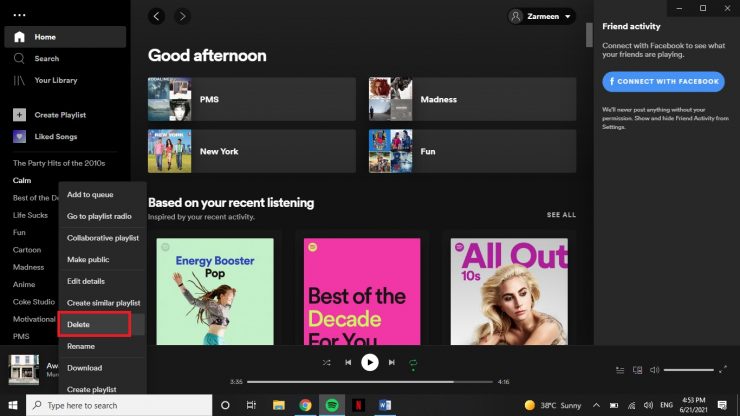Open Netflix from the taskbar
This screenshot has height=416, width=740.
[x=358, y=405]
